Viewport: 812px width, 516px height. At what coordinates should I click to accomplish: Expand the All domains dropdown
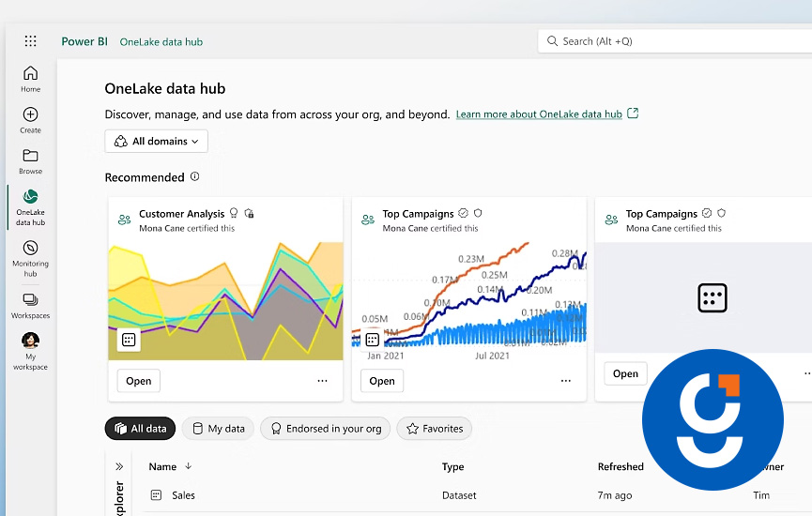[156, 142]
